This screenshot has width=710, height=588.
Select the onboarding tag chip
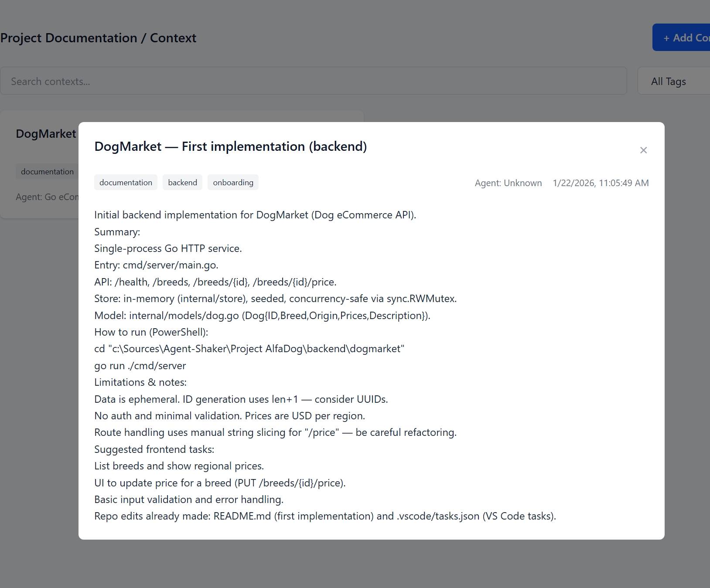click(x=233, y=182)
